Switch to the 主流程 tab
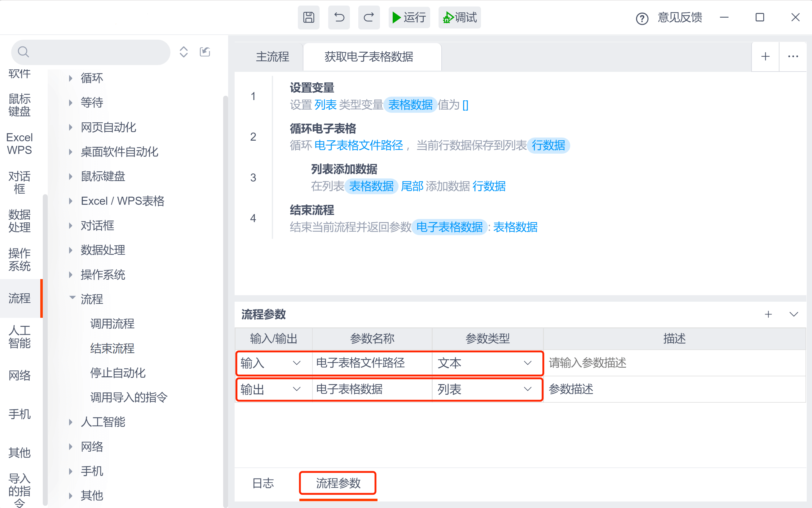 pyautogui.click(x=272, y=56)
